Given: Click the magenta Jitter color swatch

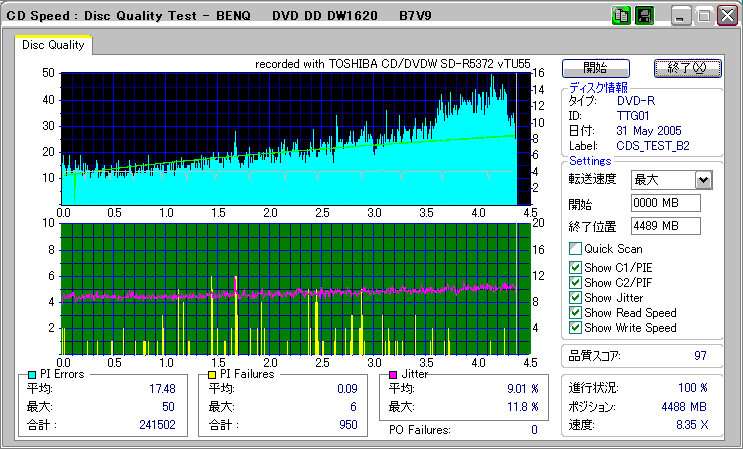Looking at the screenshot, I should coord(394,374).
